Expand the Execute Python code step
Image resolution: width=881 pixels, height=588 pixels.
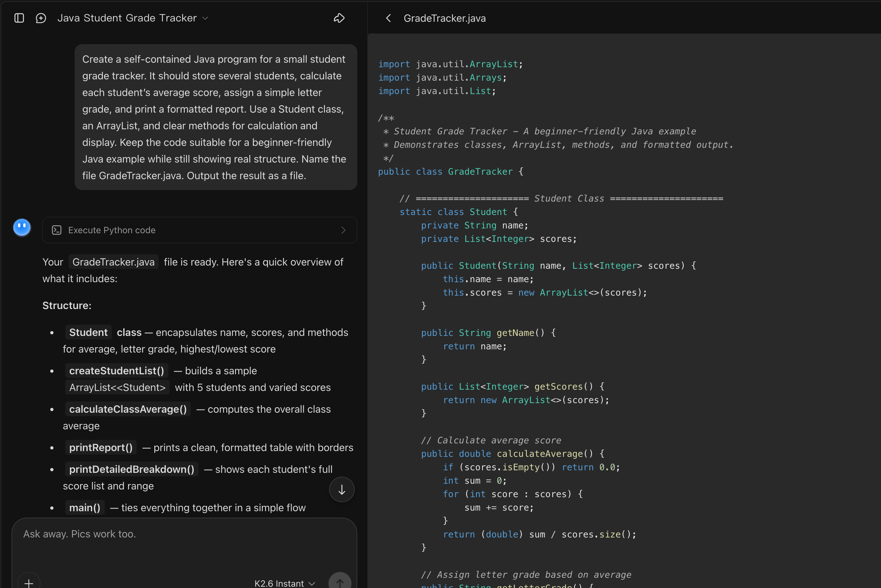[200, 230]
